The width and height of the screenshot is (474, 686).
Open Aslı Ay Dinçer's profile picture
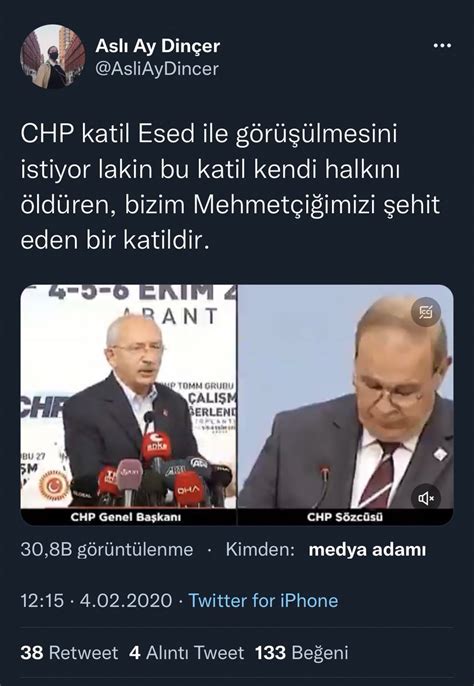[x=53, y=57]
